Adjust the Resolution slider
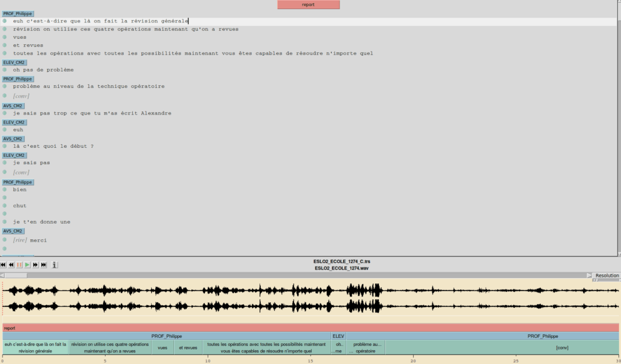 tap(594, 280)
